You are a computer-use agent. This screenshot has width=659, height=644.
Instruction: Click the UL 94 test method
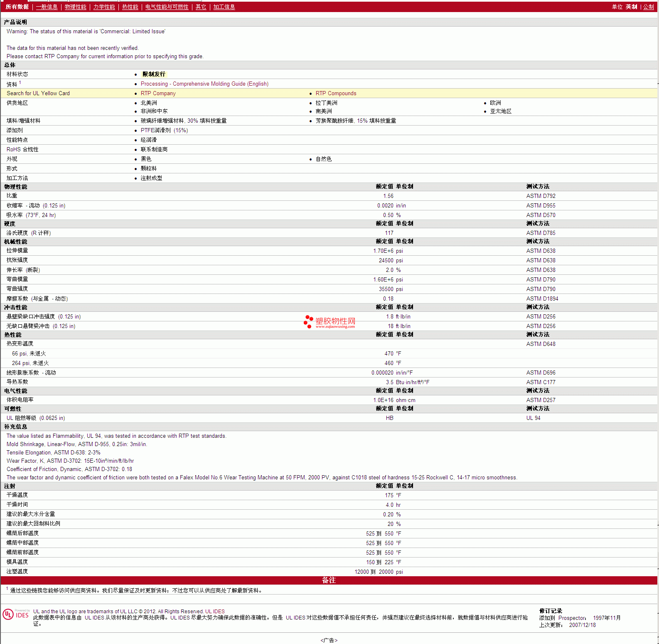pos(533,418)
